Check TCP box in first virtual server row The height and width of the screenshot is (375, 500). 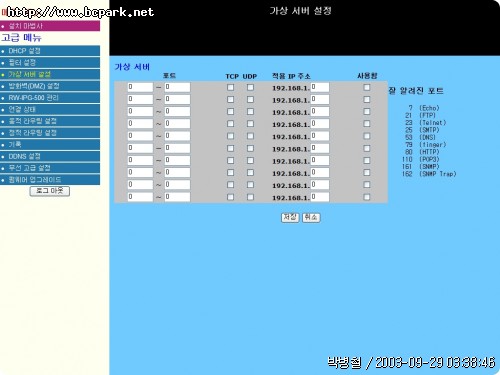click(x=230, y=87)
